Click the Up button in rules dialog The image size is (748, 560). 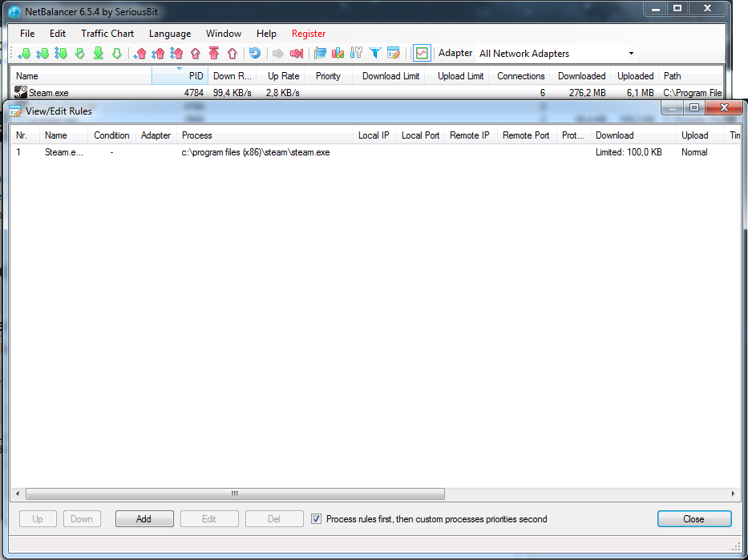(38, 519)
